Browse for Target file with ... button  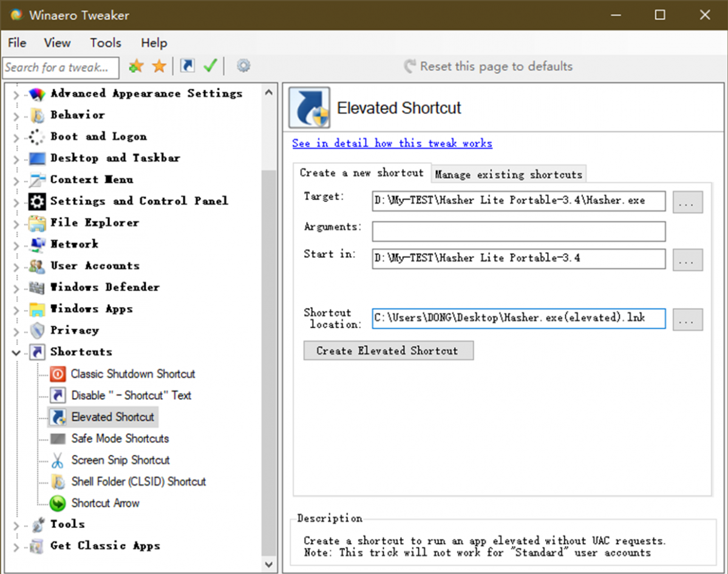tap(687, 202)
